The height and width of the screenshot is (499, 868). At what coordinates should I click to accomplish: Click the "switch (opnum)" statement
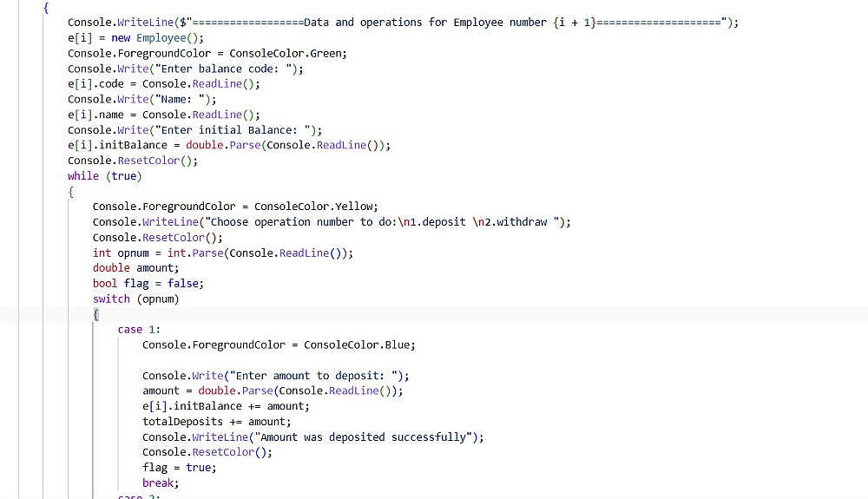coord(135,299)
